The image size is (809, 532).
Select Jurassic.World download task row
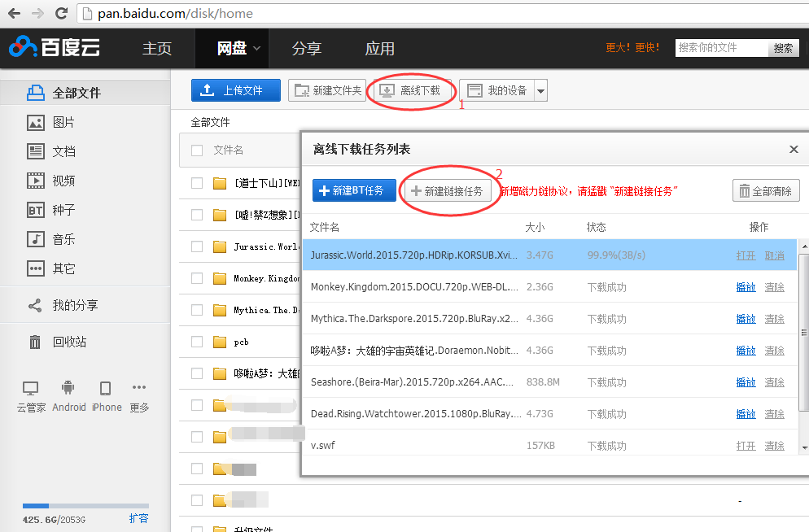tap(550, 255)
